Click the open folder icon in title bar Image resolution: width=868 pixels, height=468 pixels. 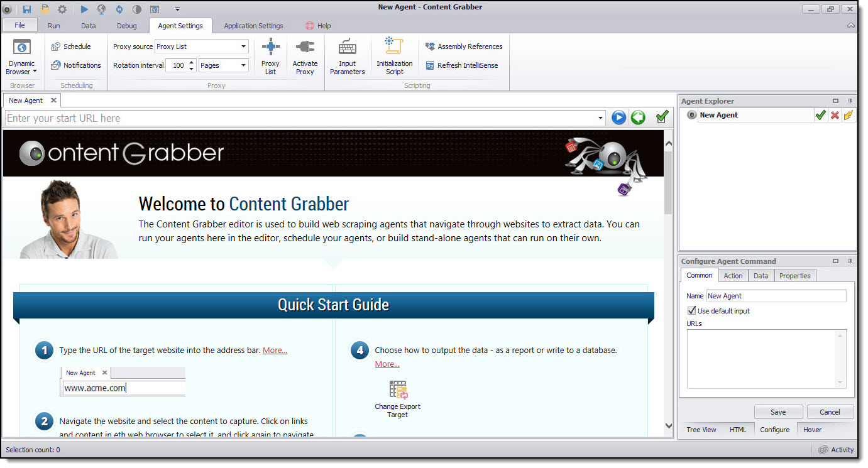pos(45,9)
